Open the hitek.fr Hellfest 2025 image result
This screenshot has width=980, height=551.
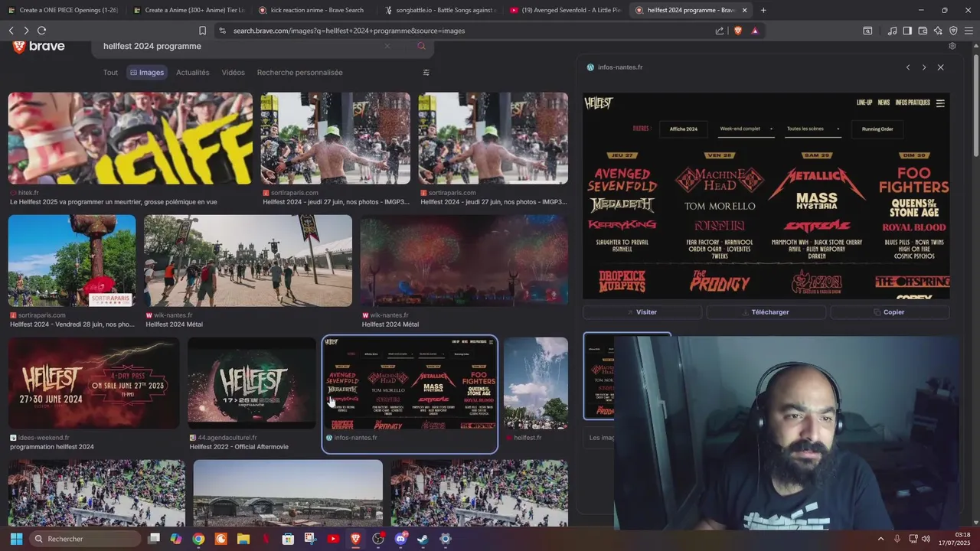click(130, 139)
